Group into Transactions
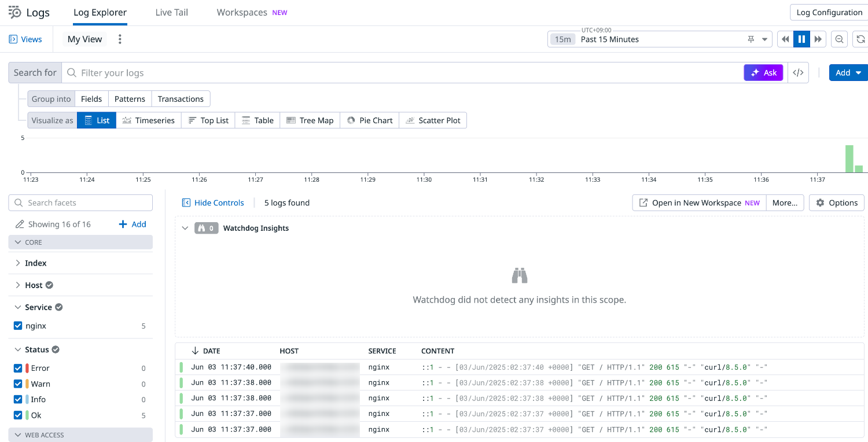The width and height of the screenshot is (868, 442). pos(181,99)
